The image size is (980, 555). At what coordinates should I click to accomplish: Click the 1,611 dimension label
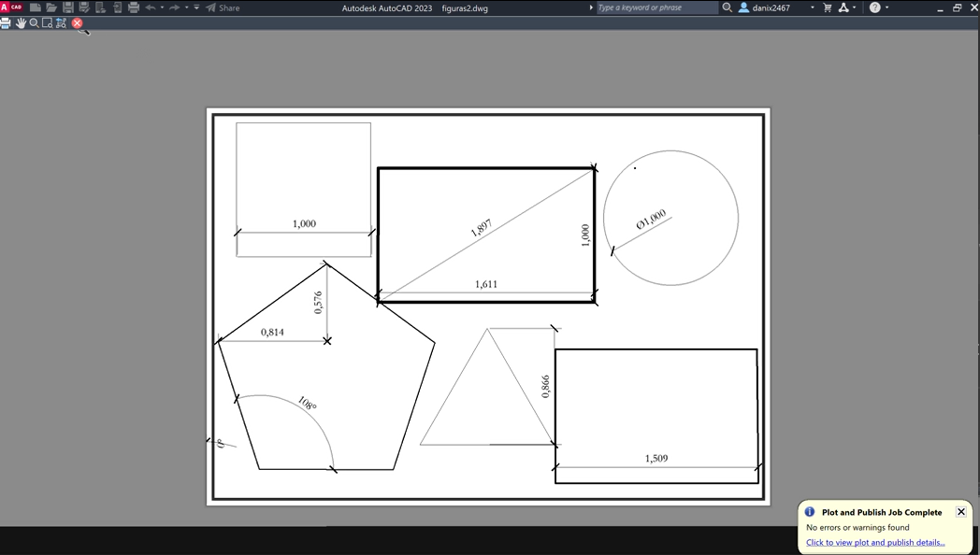486,284
